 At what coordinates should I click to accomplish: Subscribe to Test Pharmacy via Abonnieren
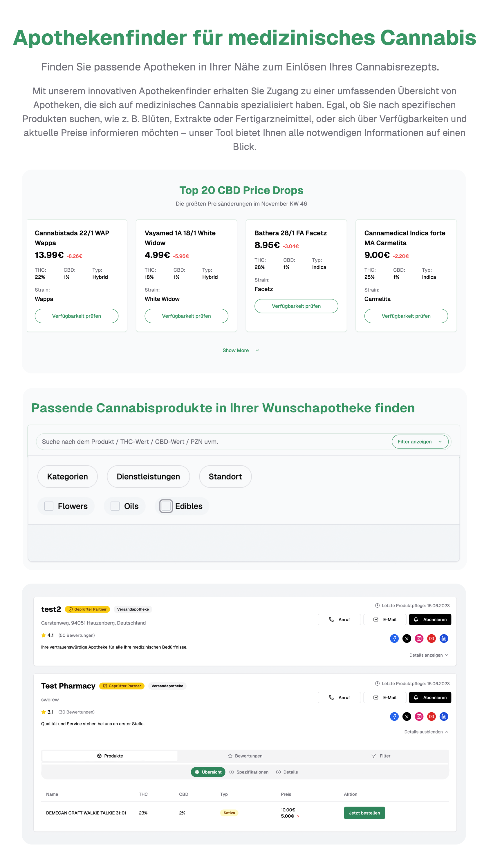[x=430, y=698]
